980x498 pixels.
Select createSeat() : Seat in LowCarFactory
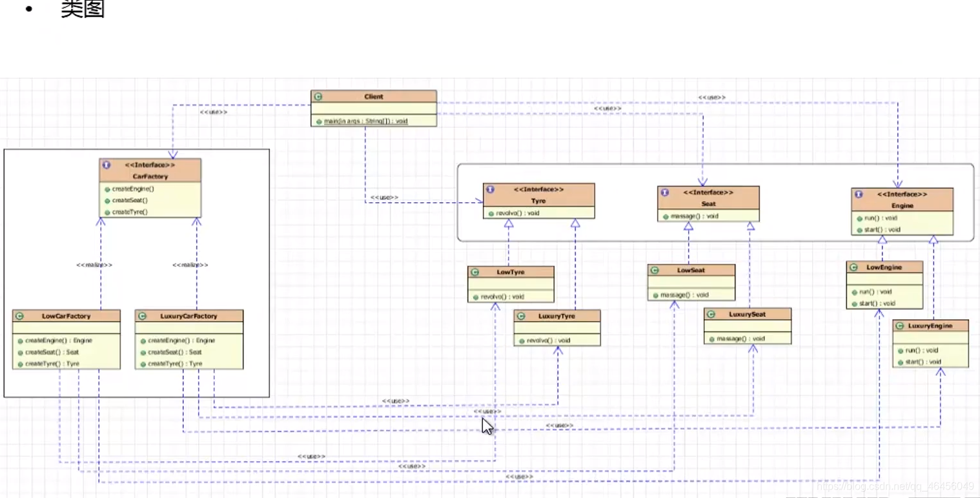(52, 352)
